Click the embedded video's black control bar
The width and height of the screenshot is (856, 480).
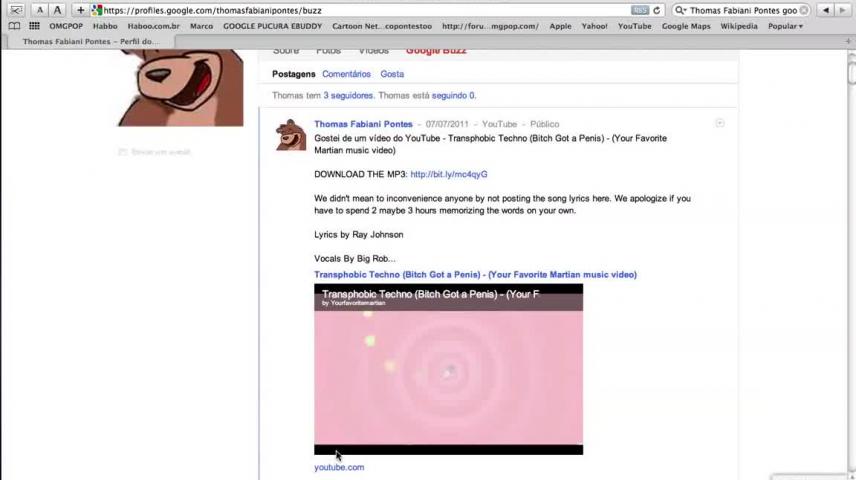(448, 449)
